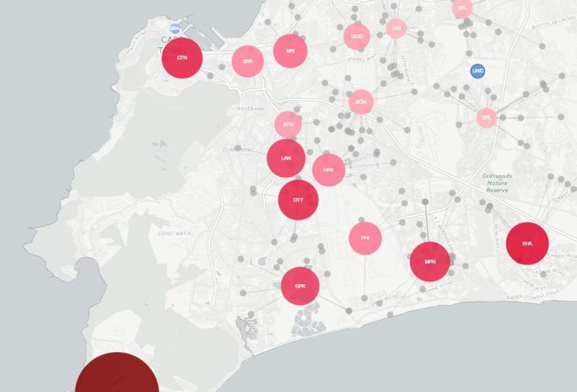Click the Driftsands Nature Reserve label
The height and width of the screenshot is (392, 577).
pos(497,183)
